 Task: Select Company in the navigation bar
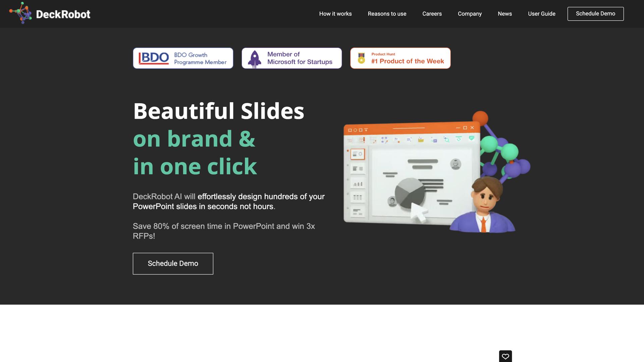469,14
